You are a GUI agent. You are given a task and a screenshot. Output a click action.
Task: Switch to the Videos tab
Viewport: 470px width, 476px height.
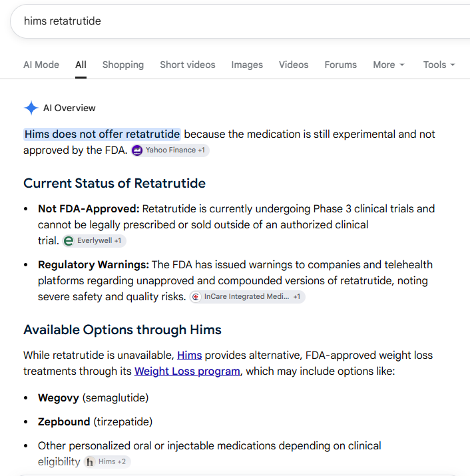294,65
